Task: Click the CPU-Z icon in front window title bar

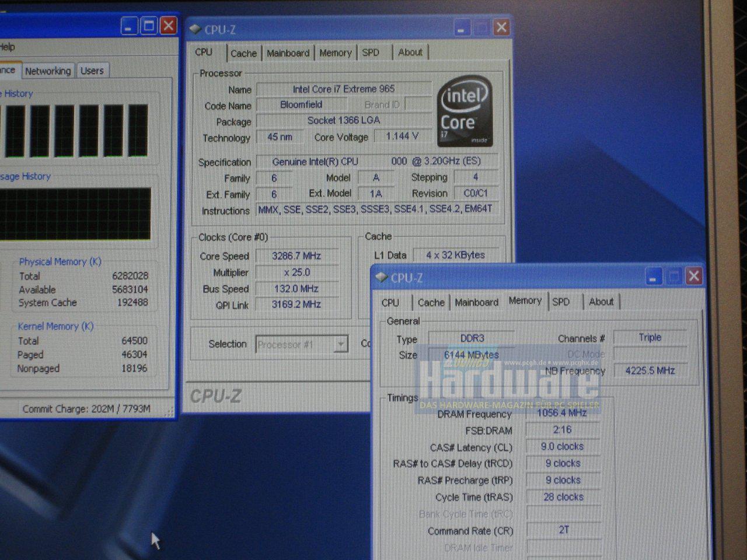Action: (x=382, y=277)
